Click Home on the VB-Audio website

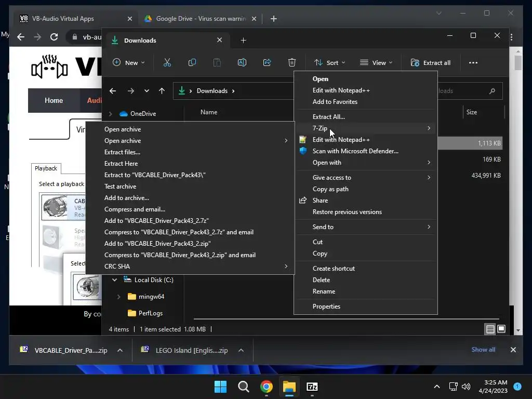click(54, 100)
